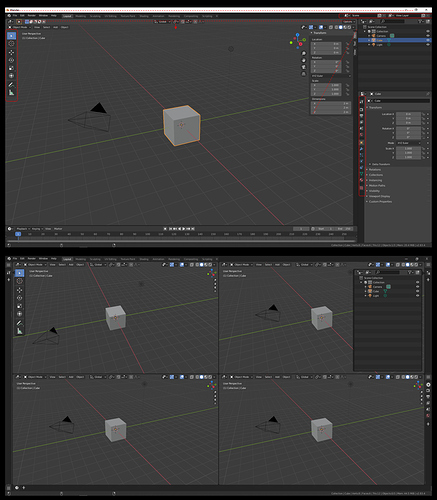Image resolution: width=437 pixels, height=500 pixels.
Task: Click the Select menu in top viewport header
Action: pos(46,27)
